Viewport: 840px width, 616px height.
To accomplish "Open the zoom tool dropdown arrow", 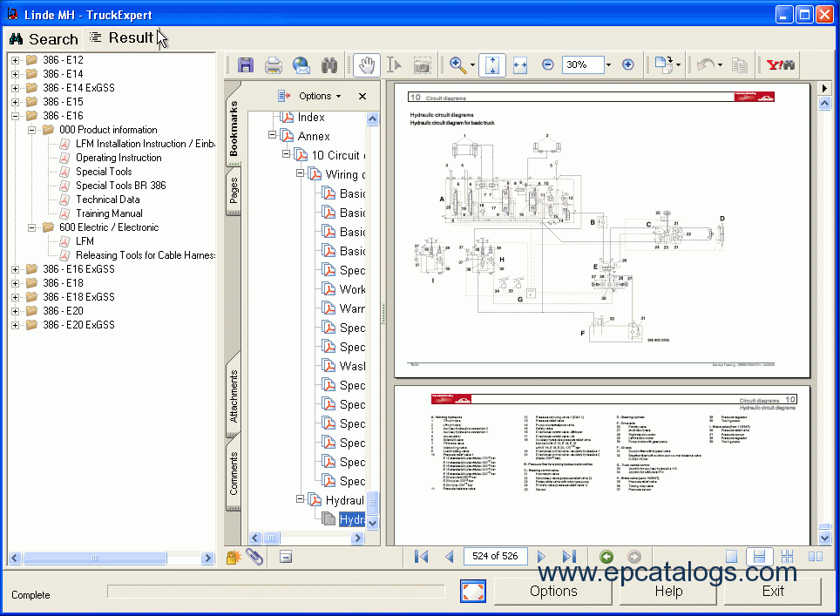I will point(472,65).
